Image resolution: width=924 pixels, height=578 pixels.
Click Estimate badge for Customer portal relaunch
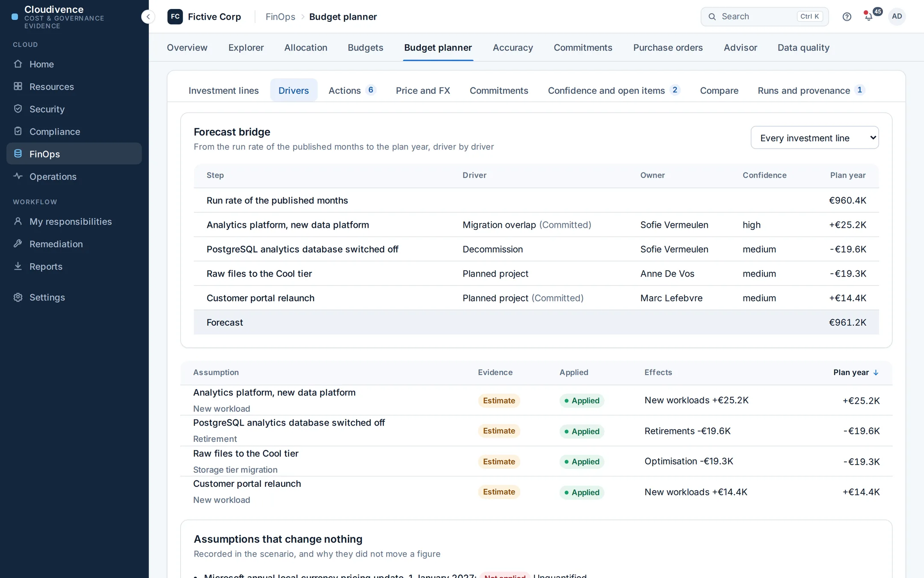pos(499,492)
